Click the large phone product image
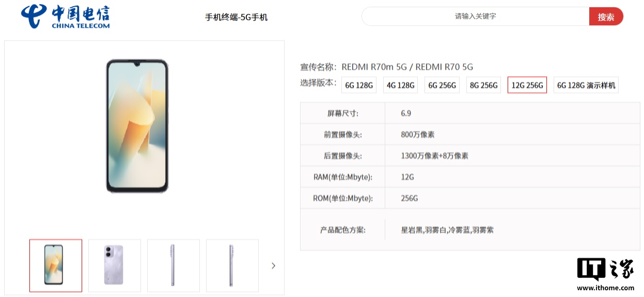Image resolution: width=644 pixels, height=297 pixels. point(137,126)
